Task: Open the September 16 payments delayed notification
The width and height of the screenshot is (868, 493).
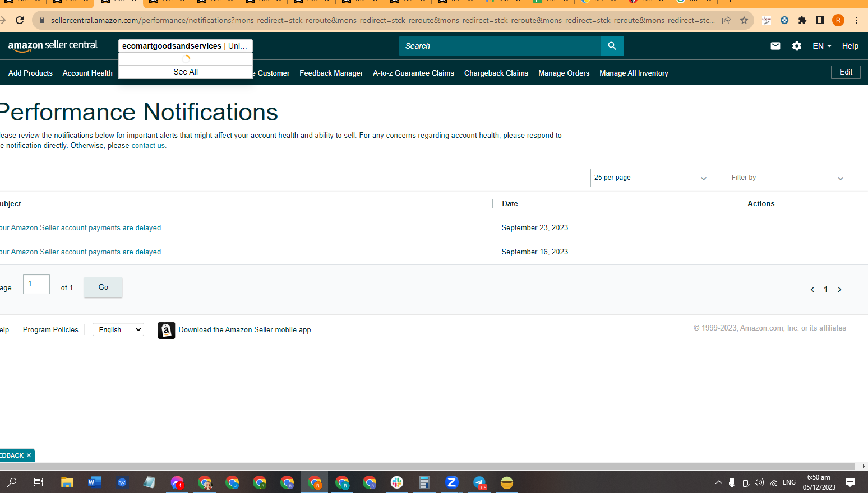Action: pos(80,252)
